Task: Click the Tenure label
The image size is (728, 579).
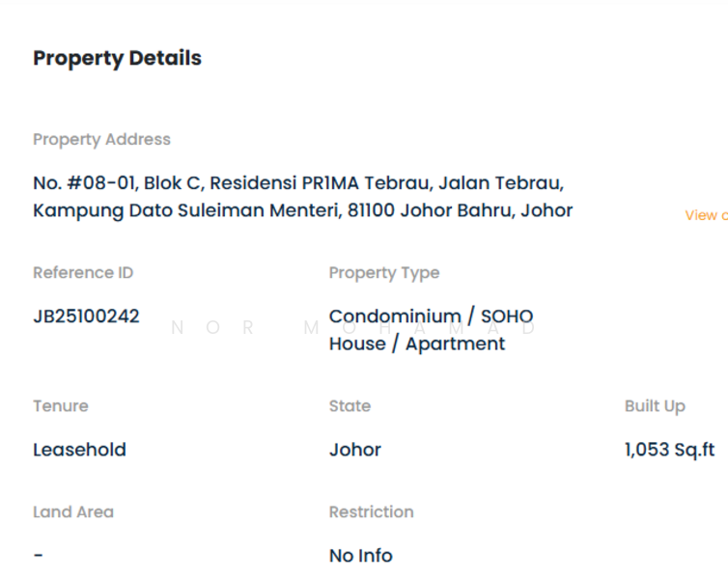Action: (60, 406)
